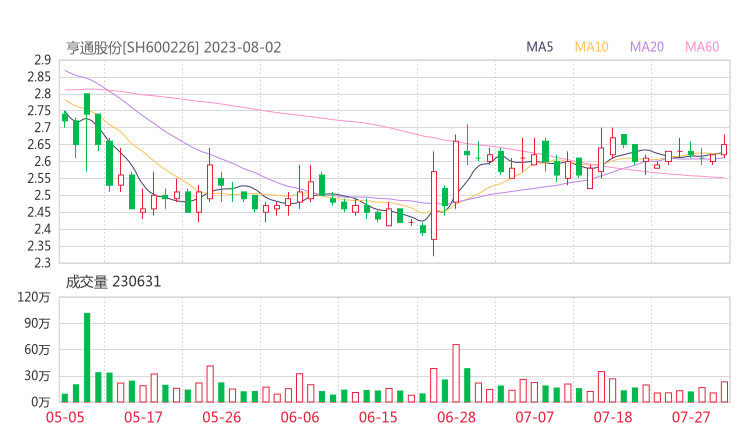Click the tallest green volume bar
Screen dimensions: 740x440
click(87, 357)
